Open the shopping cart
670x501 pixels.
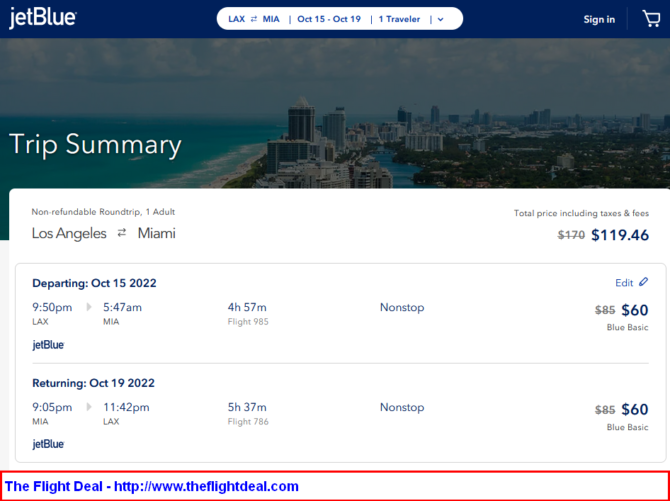pyautogui.click(x=650, y=18)
